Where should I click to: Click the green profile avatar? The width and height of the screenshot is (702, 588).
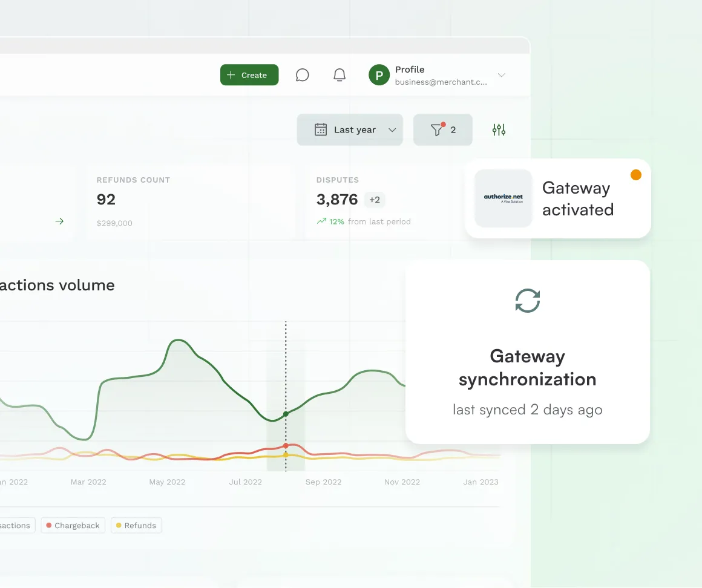[379, 75]
